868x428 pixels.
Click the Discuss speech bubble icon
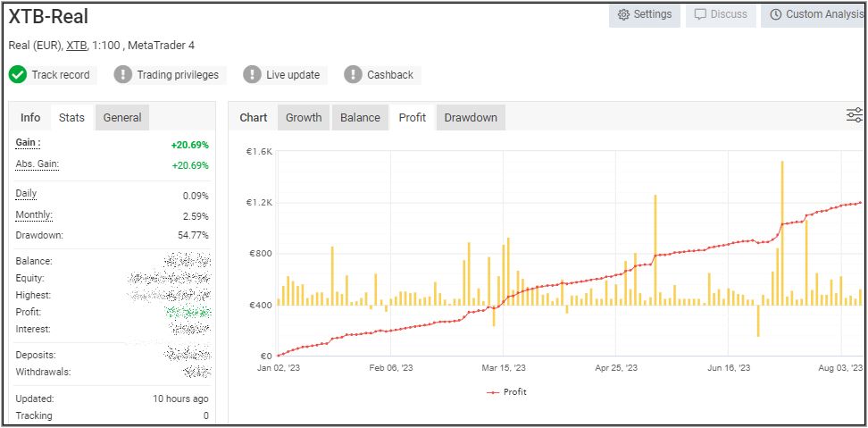[700, 15]
